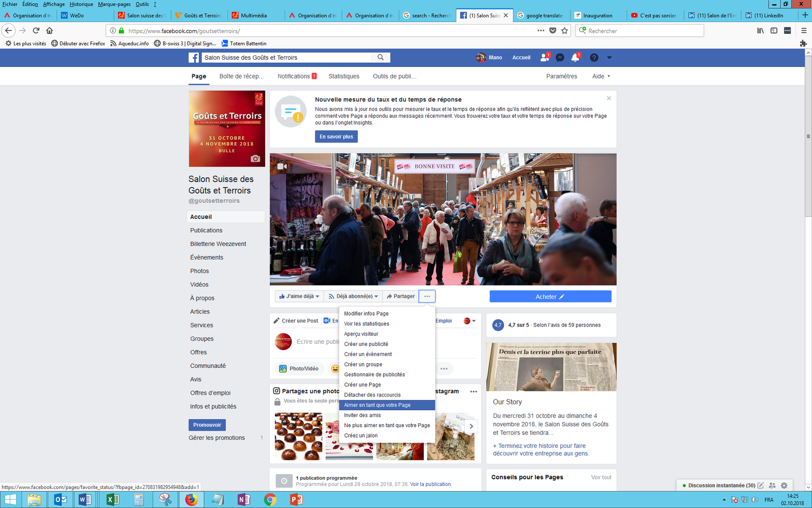Viewport: 812px width, 508px height.
Task: Go to the browser home page icon
Action: point(49,31)
